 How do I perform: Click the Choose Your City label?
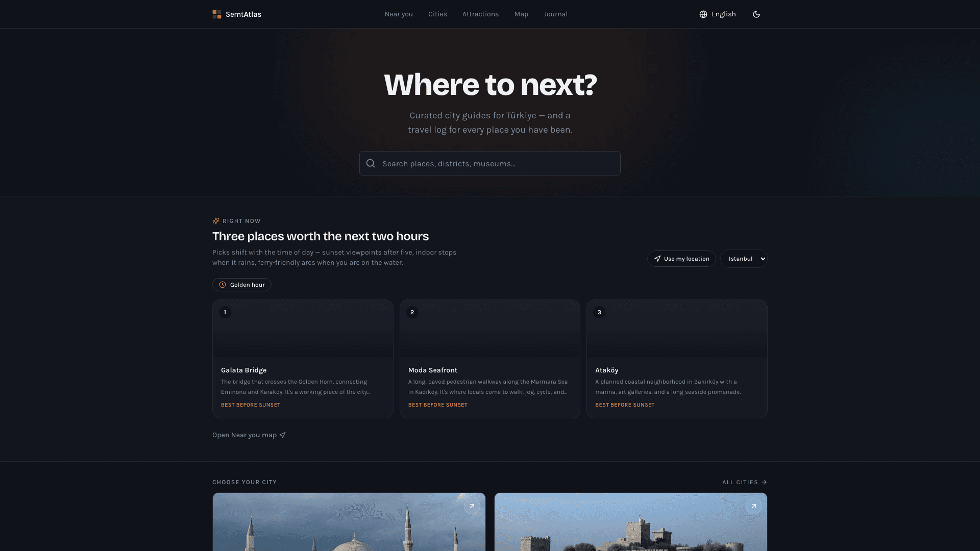point(244,482)
